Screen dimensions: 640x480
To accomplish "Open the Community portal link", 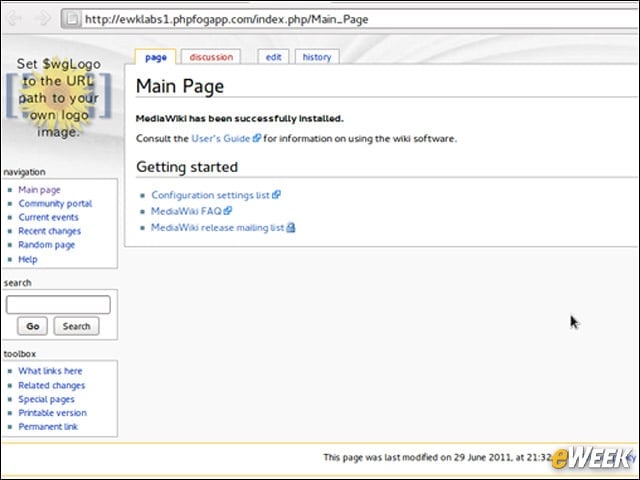I will (55, 203).
